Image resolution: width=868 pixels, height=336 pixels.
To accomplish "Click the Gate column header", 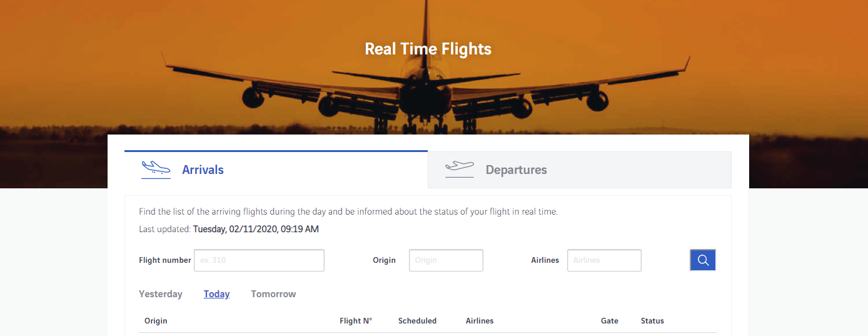I will (610, 321).
